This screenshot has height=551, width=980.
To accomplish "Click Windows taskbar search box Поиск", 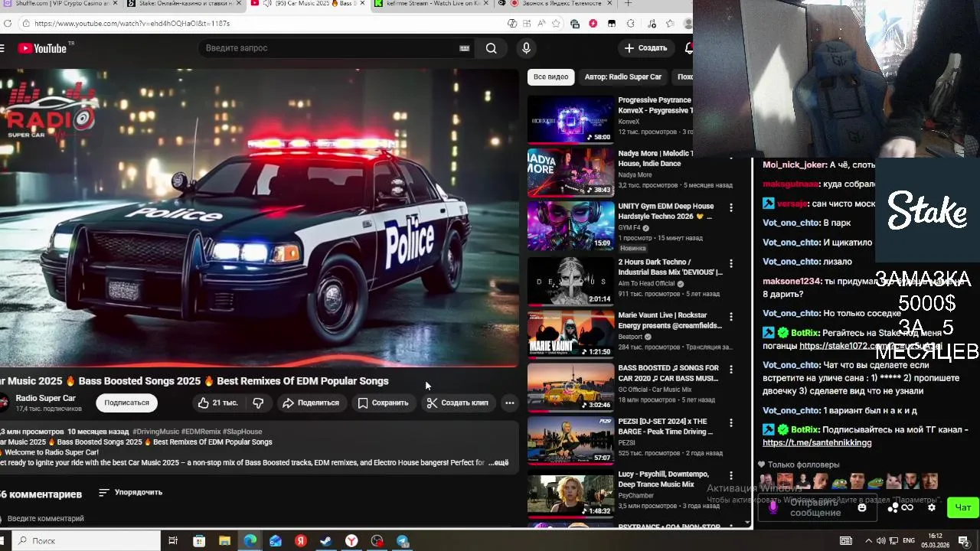I will 86,541.
